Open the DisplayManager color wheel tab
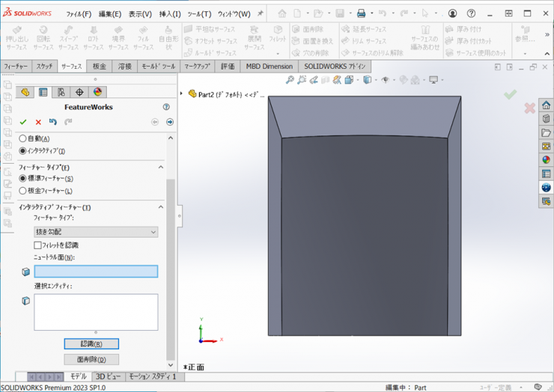The image size is (554, 392). click(x=97, y=93)
